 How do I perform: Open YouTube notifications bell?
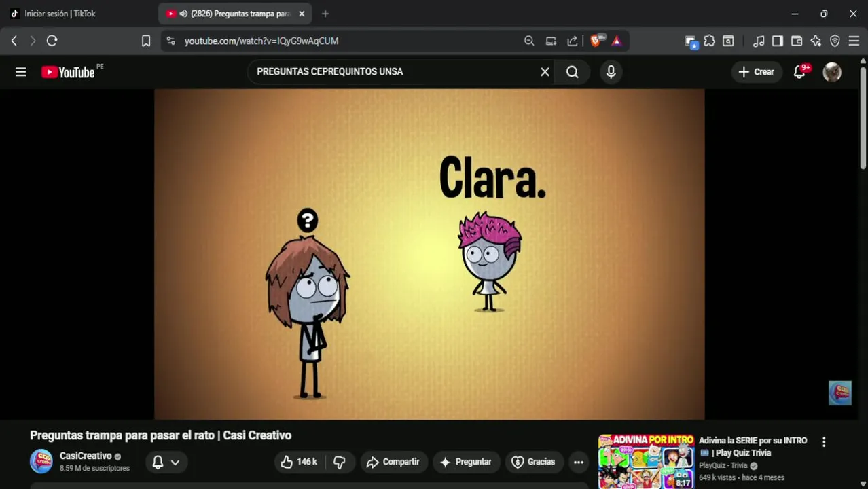(x=799, y=72)
